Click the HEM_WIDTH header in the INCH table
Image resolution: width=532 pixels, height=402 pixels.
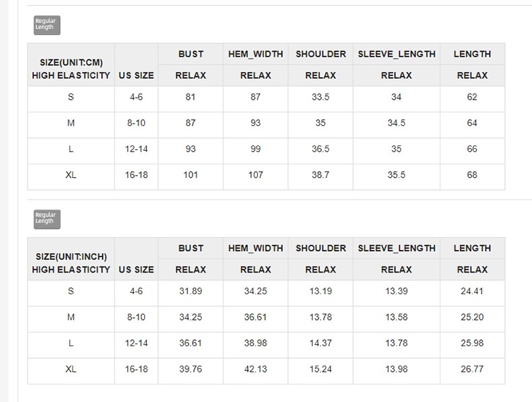point(255,248)
